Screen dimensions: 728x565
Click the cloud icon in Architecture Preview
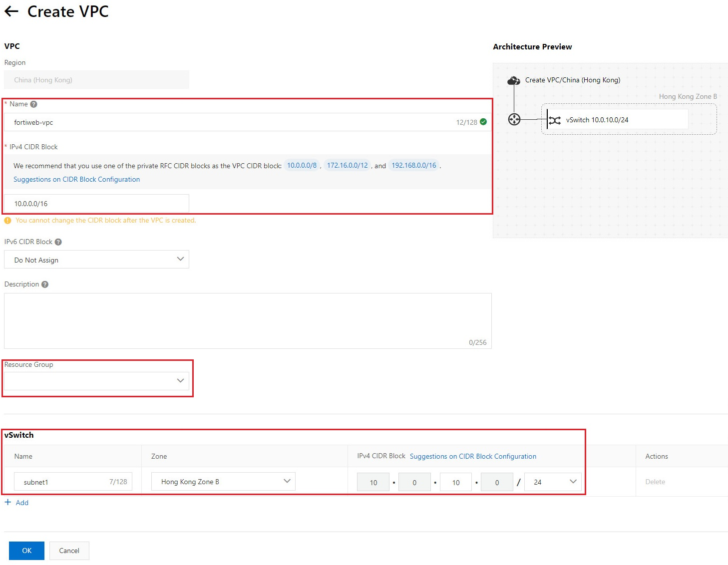point(514,80)
